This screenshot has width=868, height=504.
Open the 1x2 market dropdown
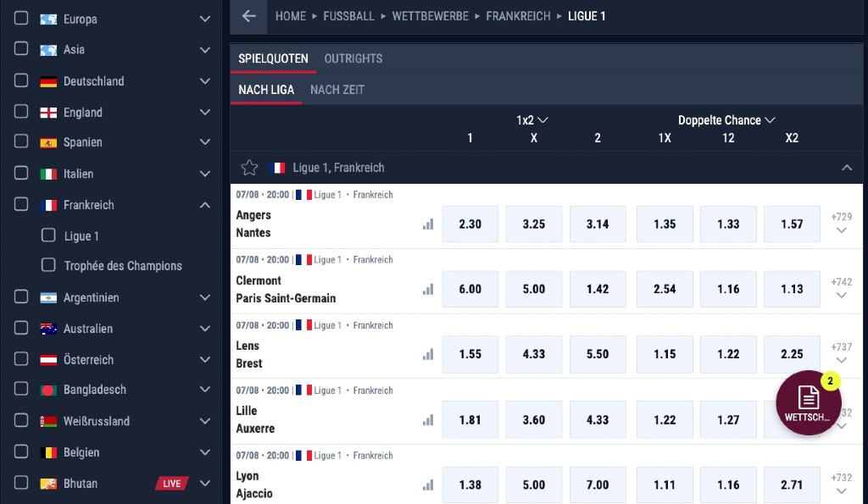click(532, 120)
